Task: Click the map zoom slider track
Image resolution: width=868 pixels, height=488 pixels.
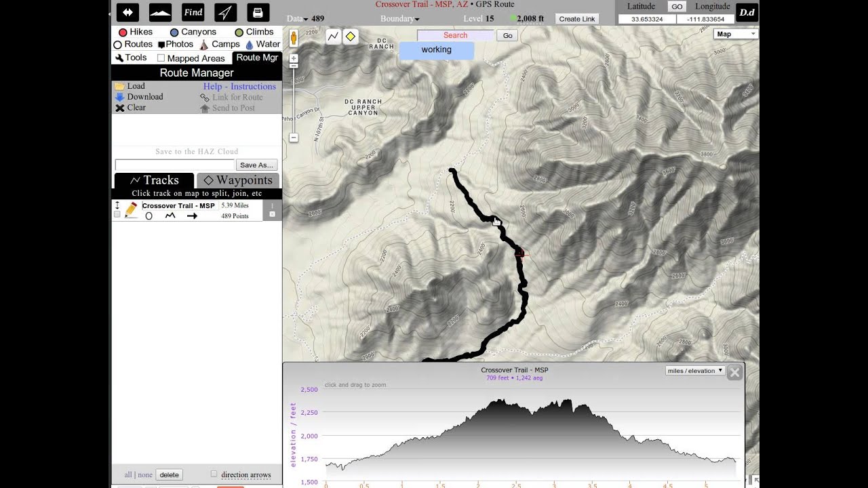Action: click(294, 102)
